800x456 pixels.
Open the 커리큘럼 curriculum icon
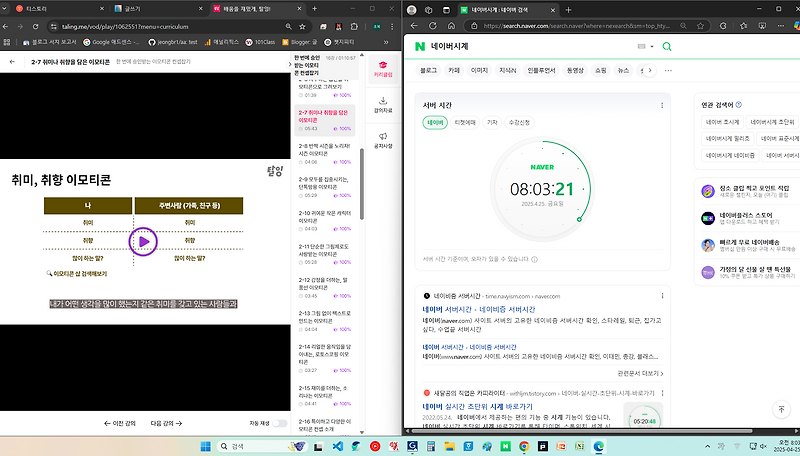point(383,69)
